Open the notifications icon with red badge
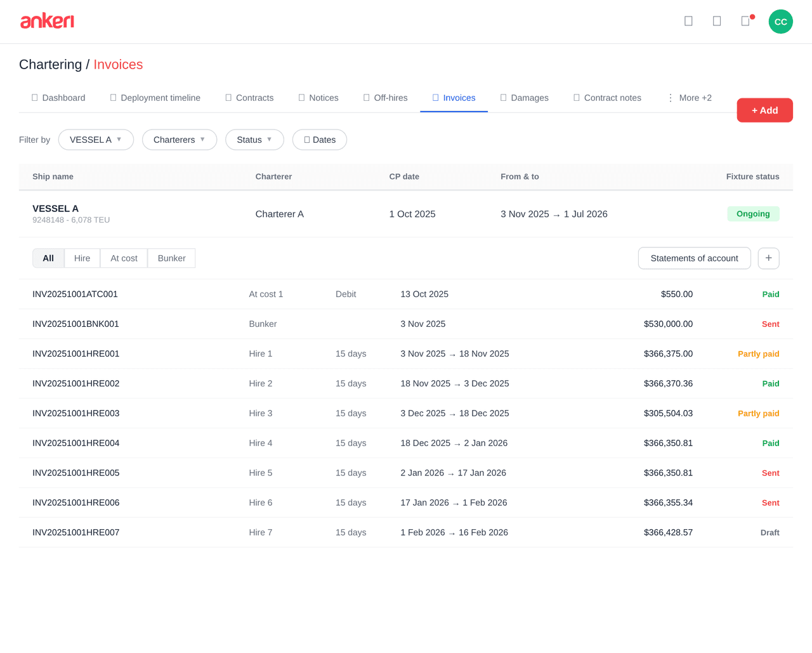 (745, 21)
